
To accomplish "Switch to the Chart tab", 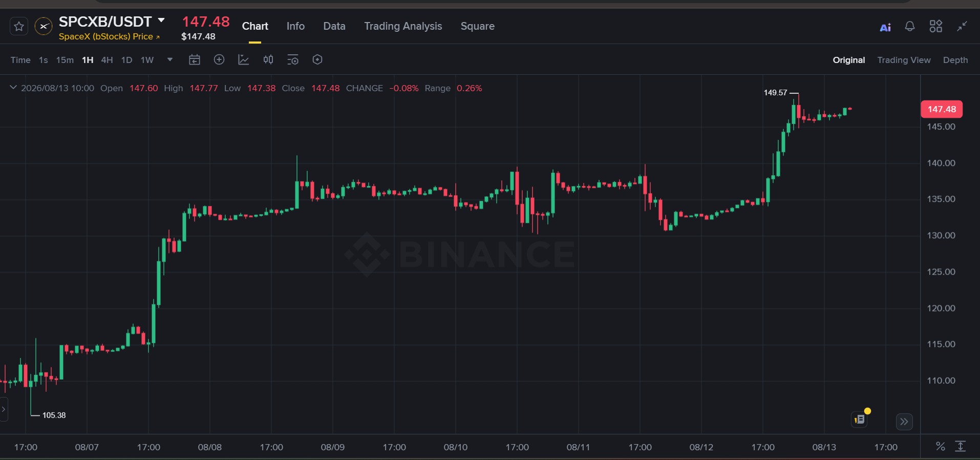I will click(255, 26).
